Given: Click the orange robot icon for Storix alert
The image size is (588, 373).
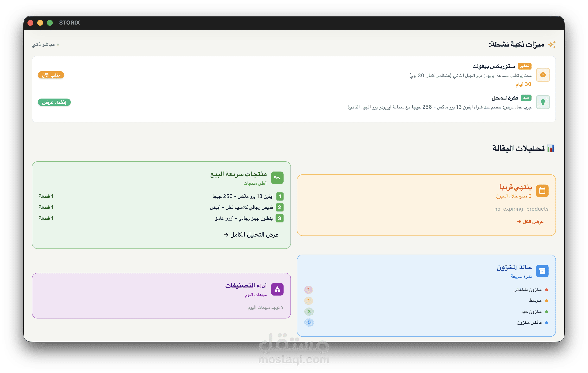Looking at the screenshot, I should click(543, 75).
